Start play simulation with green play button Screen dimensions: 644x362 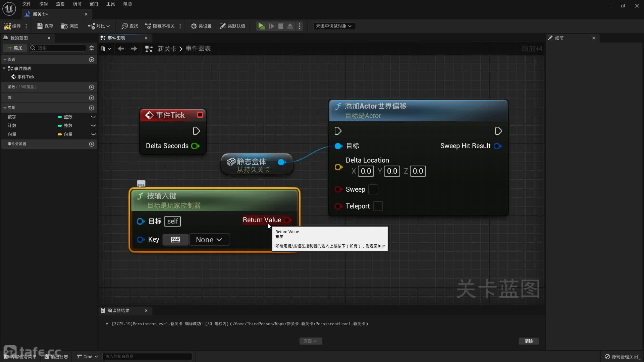coord(261,26)
